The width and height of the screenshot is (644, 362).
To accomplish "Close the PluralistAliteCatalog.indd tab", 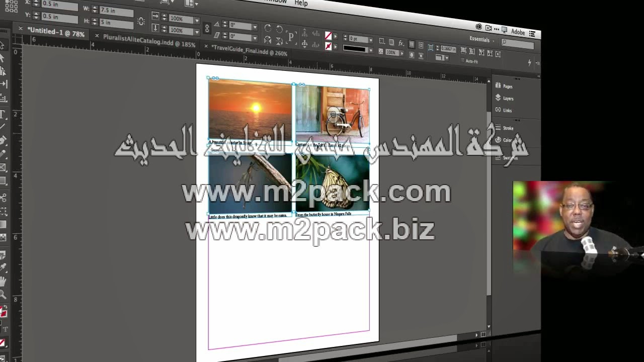I will point(97,36).
